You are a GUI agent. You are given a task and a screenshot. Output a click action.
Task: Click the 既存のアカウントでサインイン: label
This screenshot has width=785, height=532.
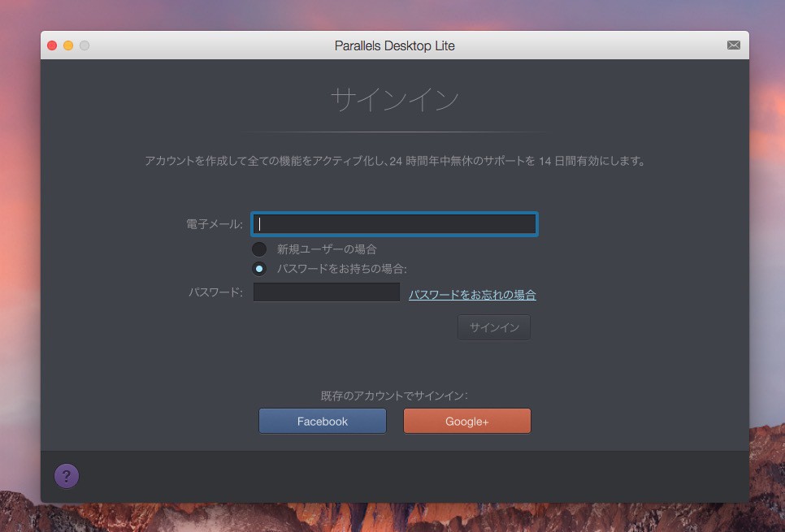[x=394, y=396]
